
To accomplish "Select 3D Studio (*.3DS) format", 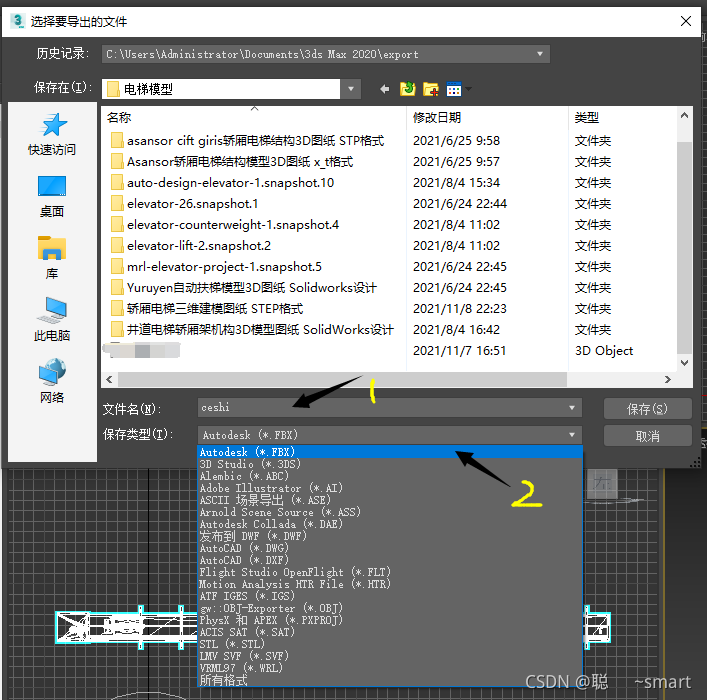I will (390, 464).
